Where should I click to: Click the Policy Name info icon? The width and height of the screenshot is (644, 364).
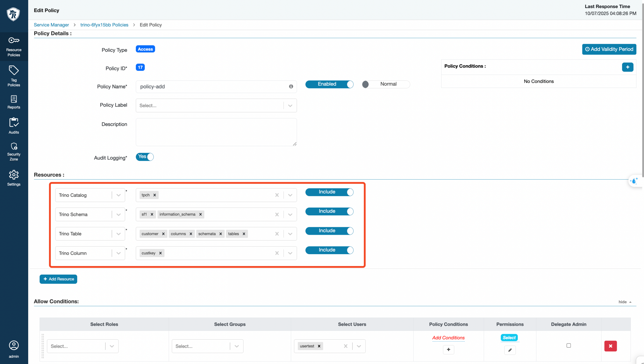(x=291, y=86)
